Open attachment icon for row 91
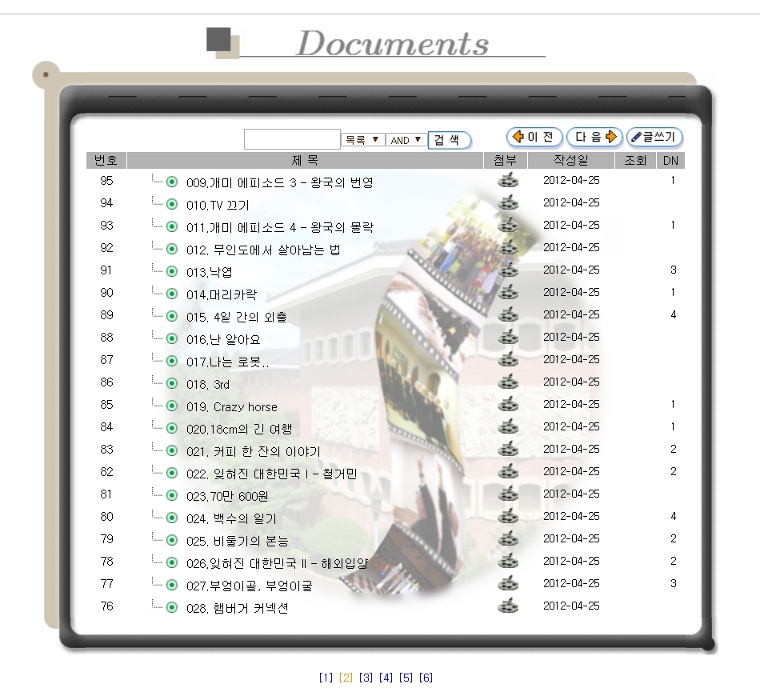 [508, 270]
